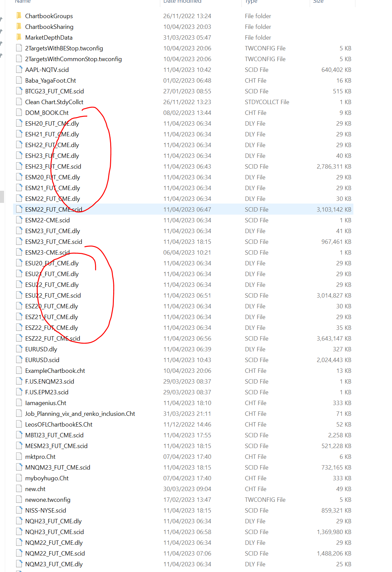Click the file icon beside ESZ22_FUT_CME.scid
The image size is (392, 572).
tap(19, 338)
